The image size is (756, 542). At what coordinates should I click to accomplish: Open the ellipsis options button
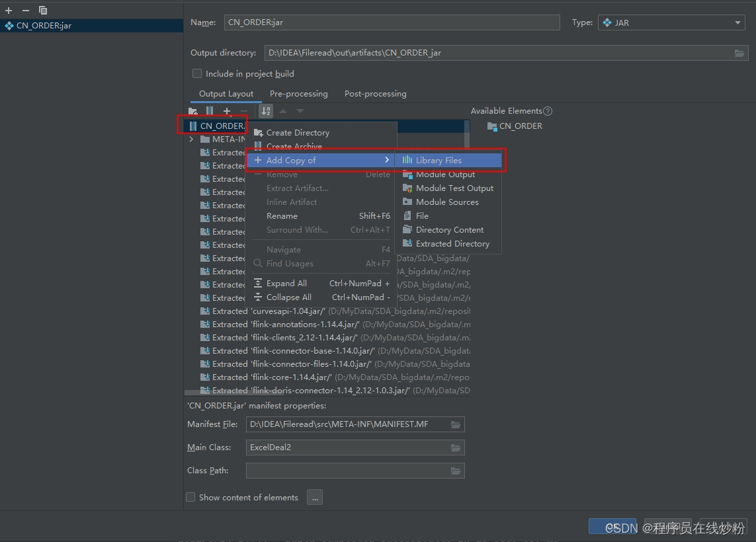click(315, 498)
